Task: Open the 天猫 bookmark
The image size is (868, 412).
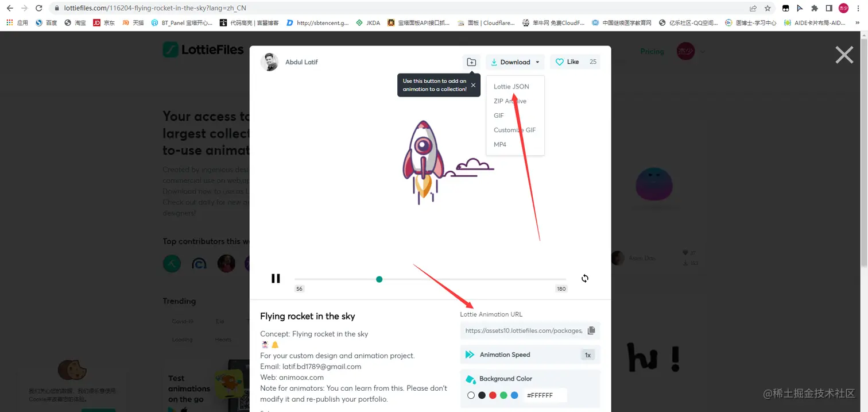Action: pyautogui.click(x=133, y=23)
